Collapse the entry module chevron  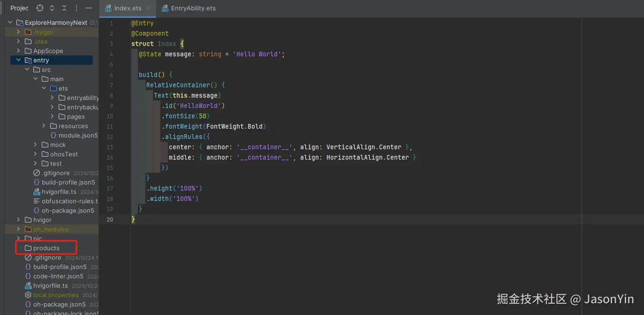click(x=18, y=60)
